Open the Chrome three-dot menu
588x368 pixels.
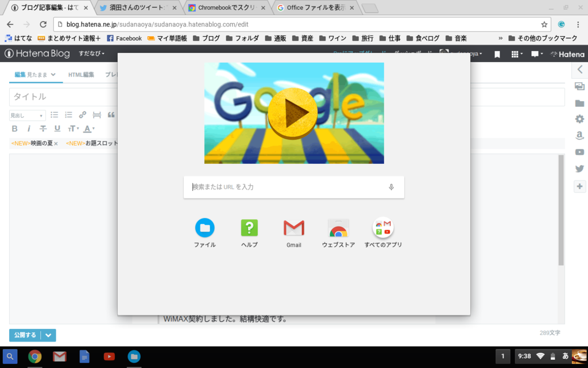click(x=578, y=24)
